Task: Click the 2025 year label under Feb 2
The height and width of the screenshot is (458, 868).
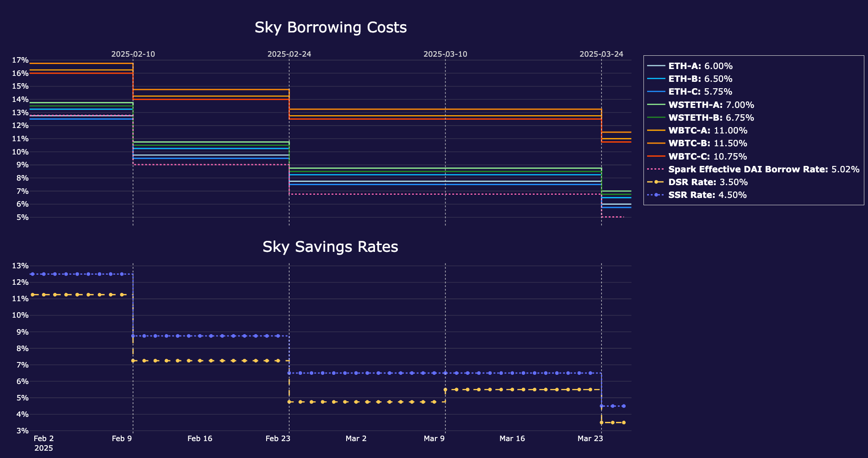Action: click(44, 448)
